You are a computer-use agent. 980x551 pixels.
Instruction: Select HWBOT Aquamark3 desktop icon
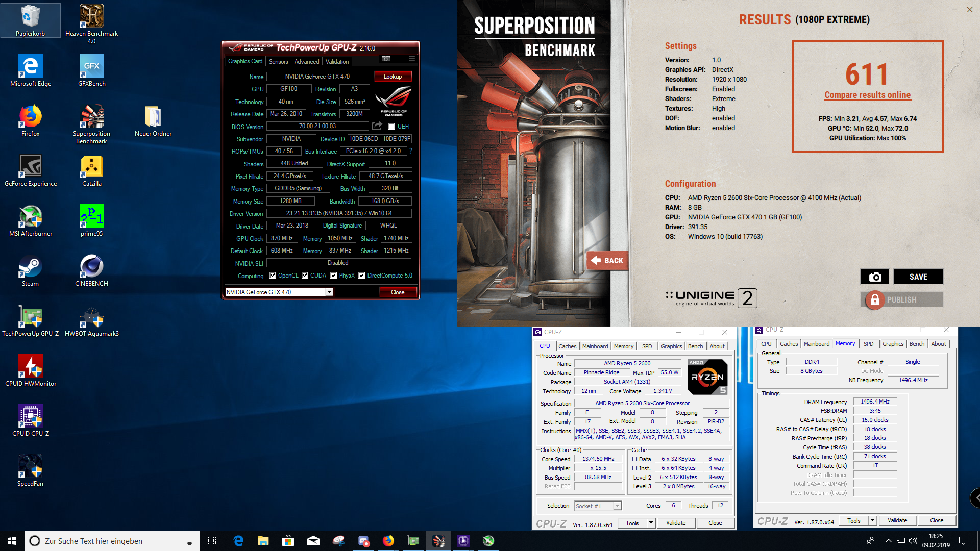coord(92,320)
